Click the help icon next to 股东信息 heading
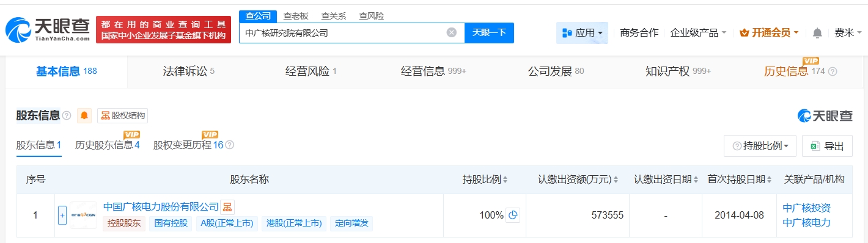868x243 pixels. (67, 115)
